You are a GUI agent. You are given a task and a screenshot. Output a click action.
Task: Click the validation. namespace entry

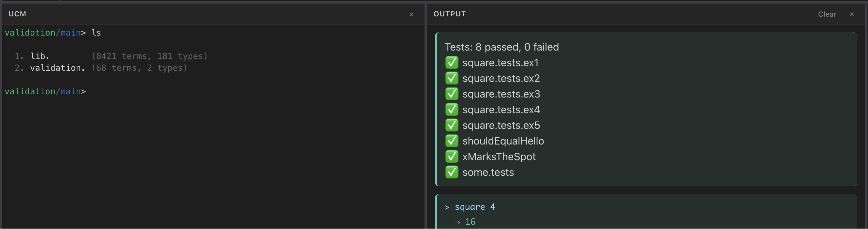click(57, 68)
